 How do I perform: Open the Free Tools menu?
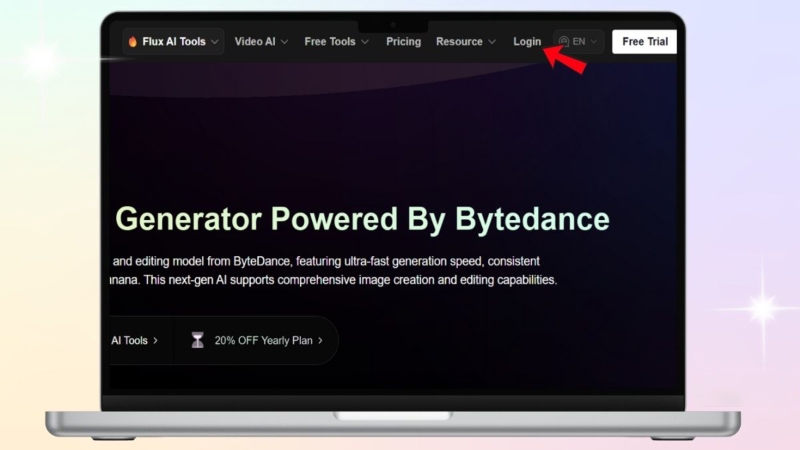click(336, 41)
